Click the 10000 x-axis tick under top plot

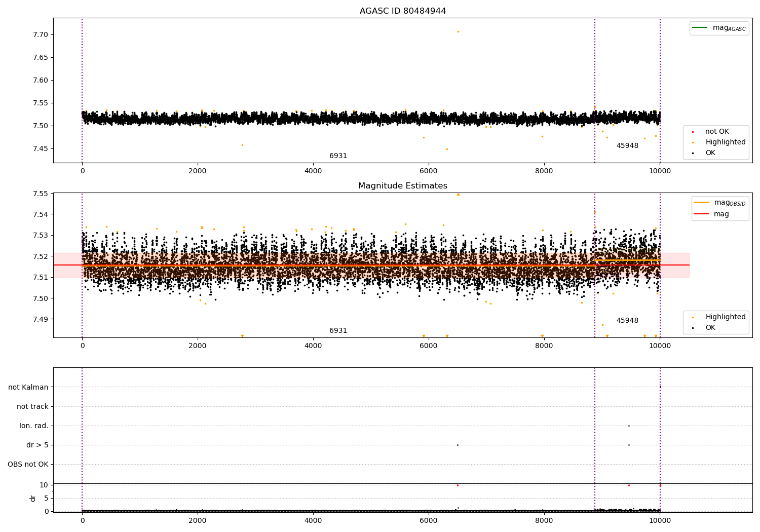click(660, 171)
